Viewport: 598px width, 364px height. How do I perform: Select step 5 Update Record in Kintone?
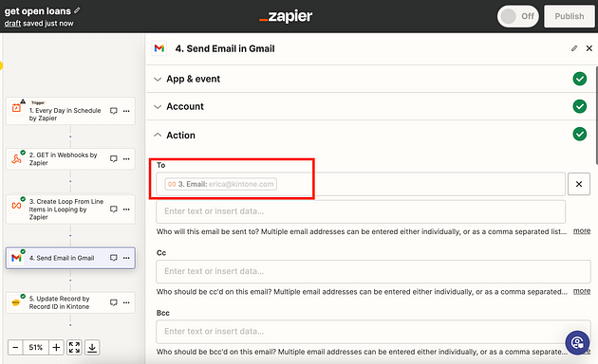70,302
